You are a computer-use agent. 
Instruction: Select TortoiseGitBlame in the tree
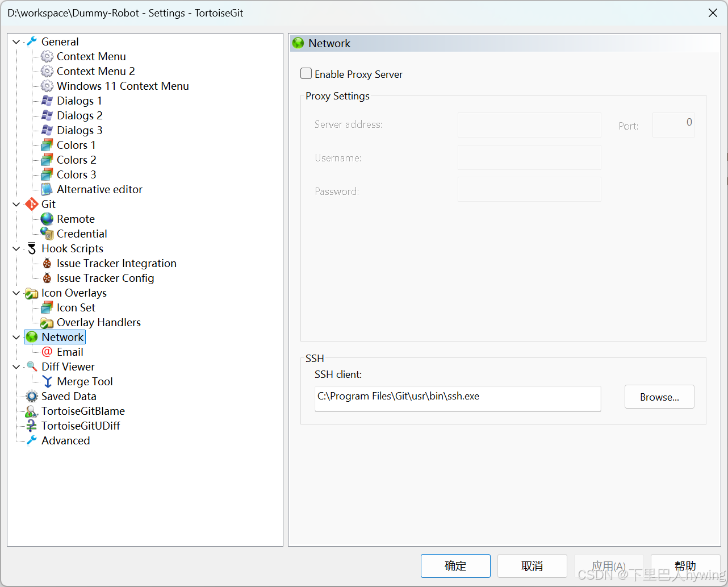(x=83, y=411)
